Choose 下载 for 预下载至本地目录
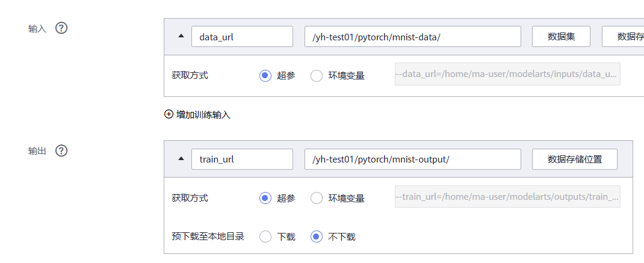This screenshot has width=644, height=263. 265,237
